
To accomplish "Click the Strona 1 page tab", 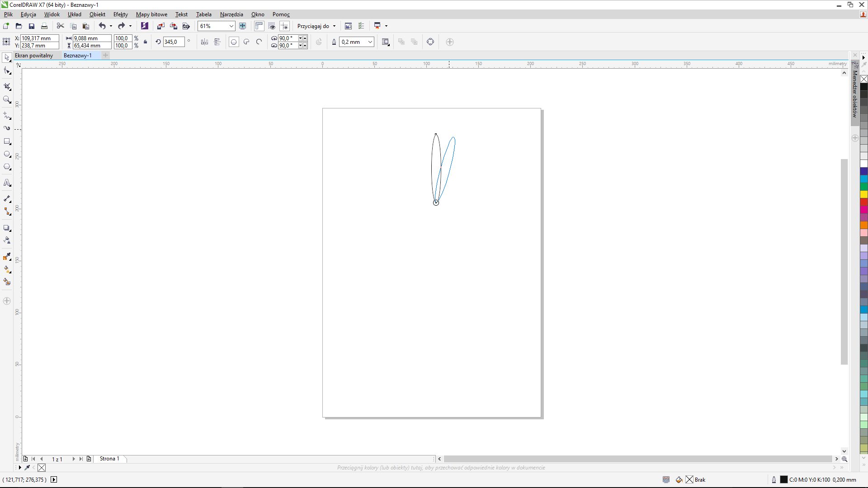I will click(109, 459).
